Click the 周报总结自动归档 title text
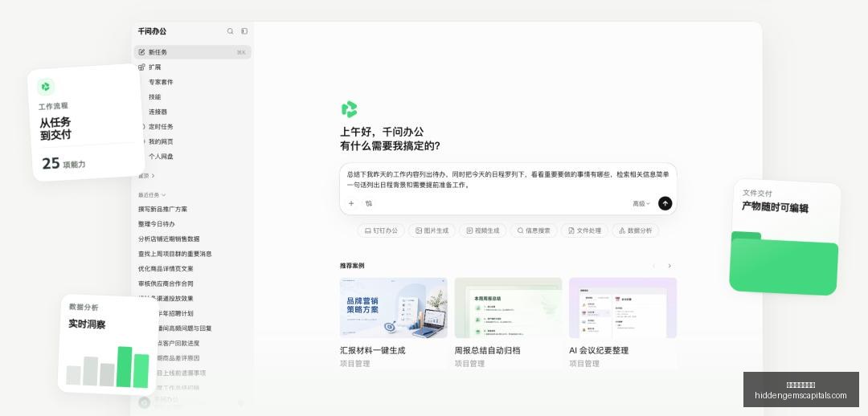The height and width of the screenshot is (416, 868). (x=487, y=351)
